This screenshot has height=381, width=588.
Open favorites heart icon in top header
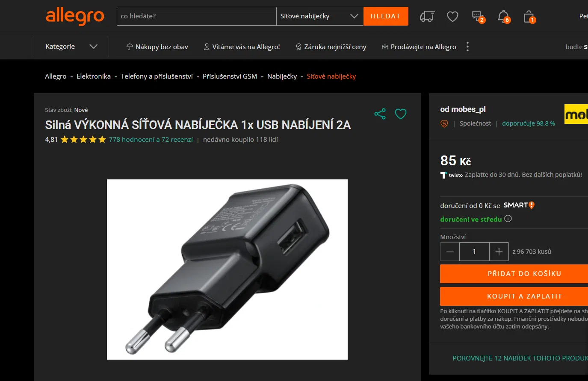452,16
